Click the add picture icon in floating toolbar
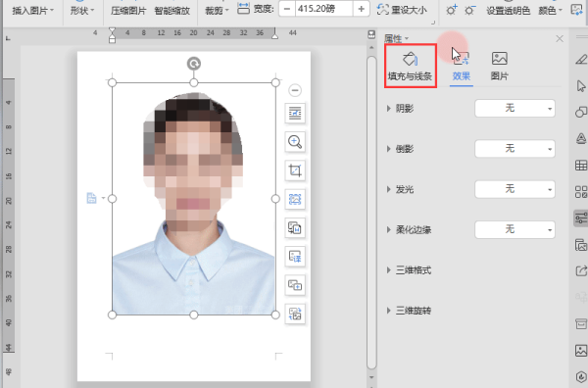The width and height of the screenshot is (588, 388). pyautogui.click(x=295, y=285)
